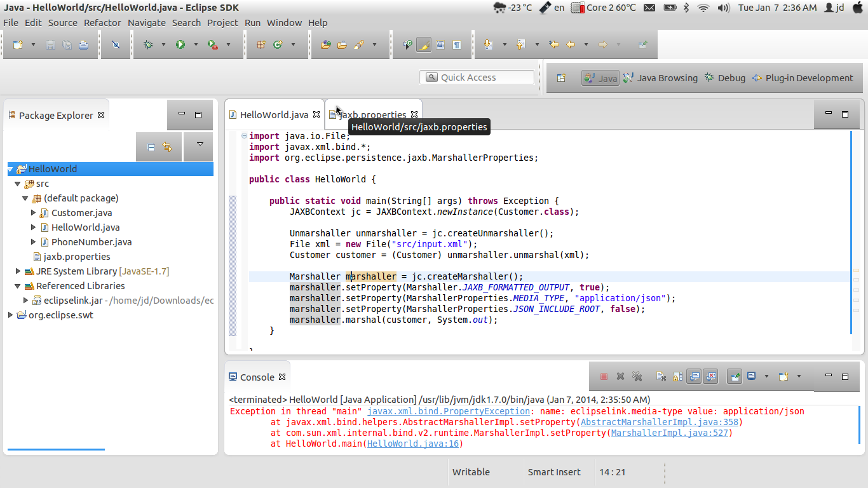Image resolution: width=868 pixels, height=488 pixels.
Task: Click the system mail envelope icon
Action: click(649, 8)
